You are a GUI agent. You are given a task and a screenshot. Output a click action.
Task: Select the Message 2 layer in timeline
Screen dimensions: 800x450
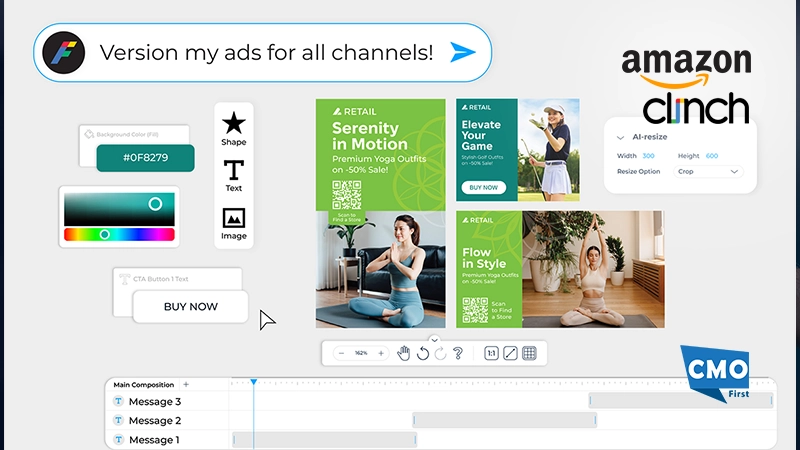[x=155, y=421]
